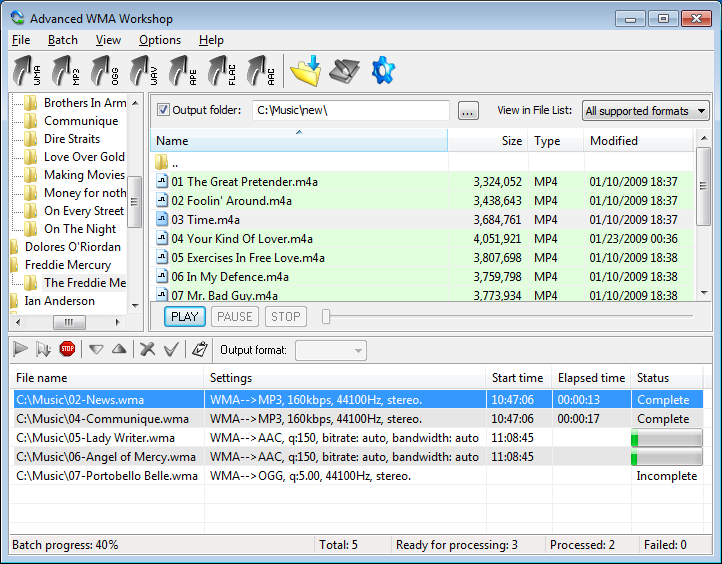The image size is (722, 564).
Task: Open the Output format dropdown
Action: point(331,350)
